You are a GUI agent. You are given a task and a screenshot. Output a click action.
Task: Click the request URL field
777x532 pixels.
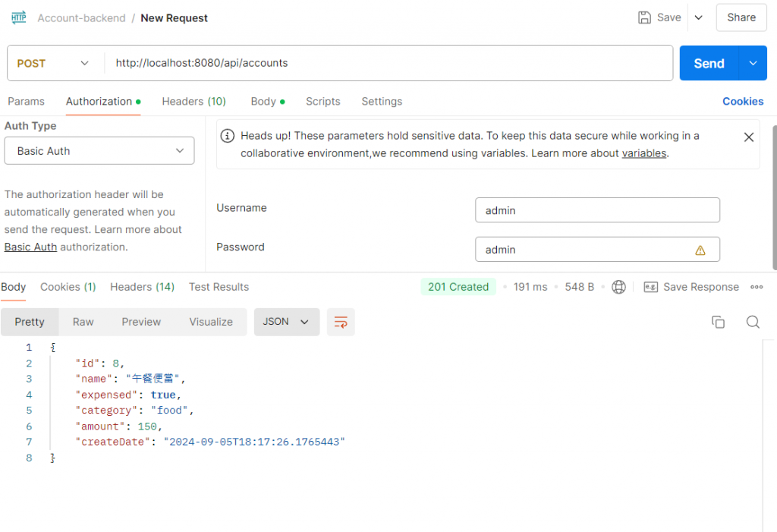[387, 64]
